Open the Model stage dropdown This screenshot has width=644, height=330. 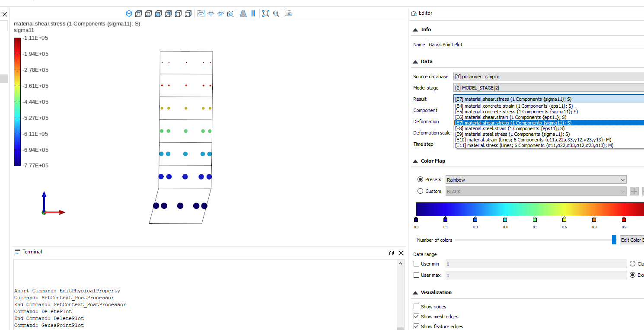click(548, 88)
